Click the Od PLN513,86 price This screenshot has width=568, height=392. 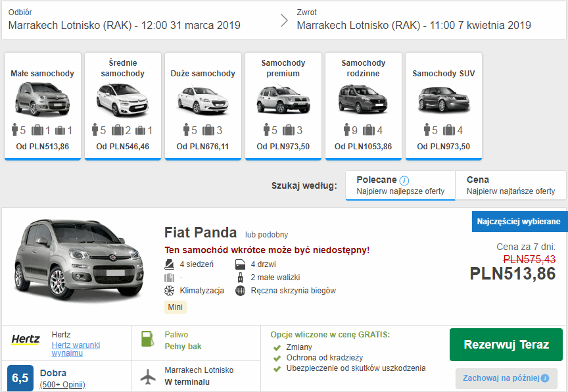pos(42,147)
